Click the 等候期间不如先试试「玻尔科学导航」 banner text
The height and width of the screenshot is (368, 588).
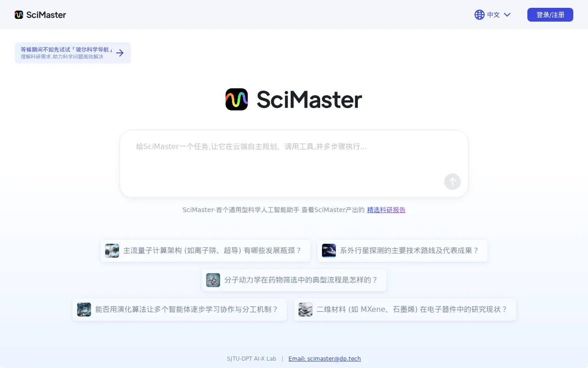(x=67, y=50)
